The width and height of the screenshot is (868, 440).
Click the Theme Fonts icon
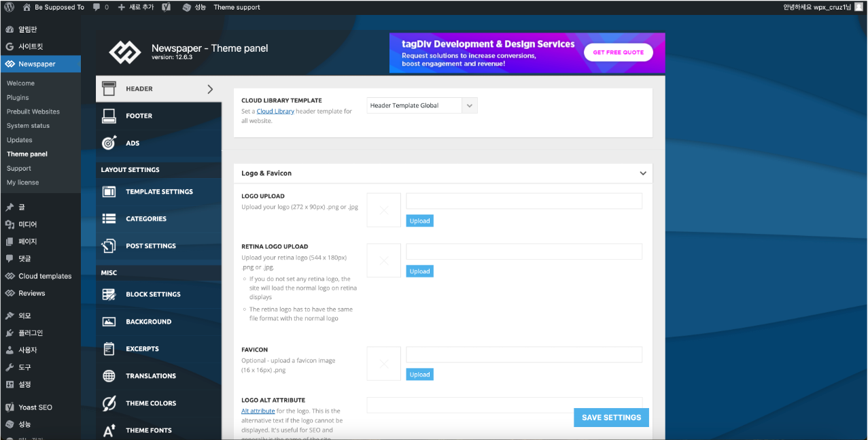click(109, 430)
